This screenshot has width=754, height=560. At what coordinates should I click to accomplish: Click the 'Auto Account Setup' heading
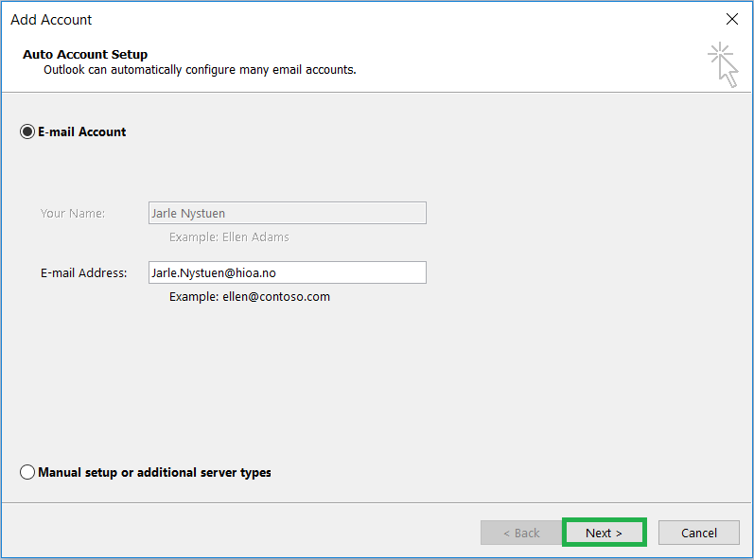pos(85,54)
